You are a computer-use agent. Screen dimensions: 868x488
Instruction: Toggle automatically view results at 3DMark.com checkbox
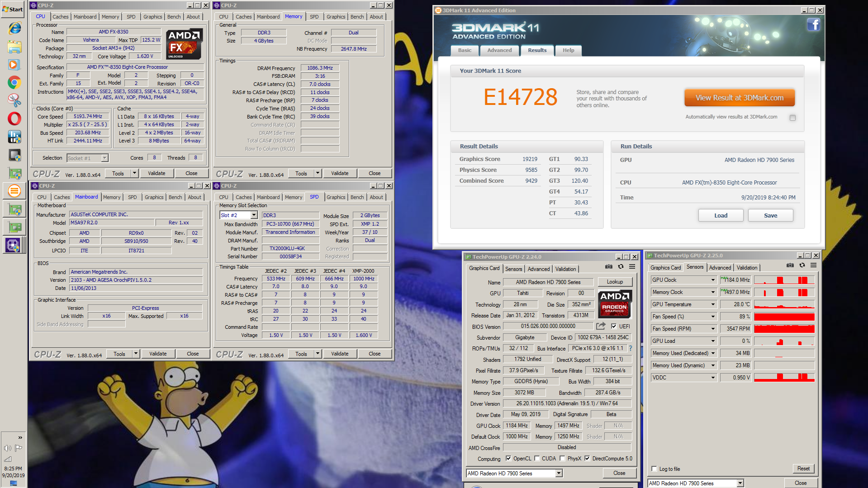792,118
